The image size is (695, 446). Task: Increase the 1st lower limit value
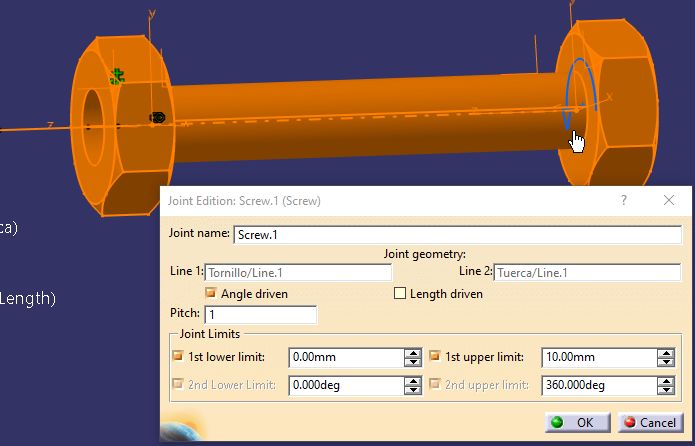pos(413,353)
